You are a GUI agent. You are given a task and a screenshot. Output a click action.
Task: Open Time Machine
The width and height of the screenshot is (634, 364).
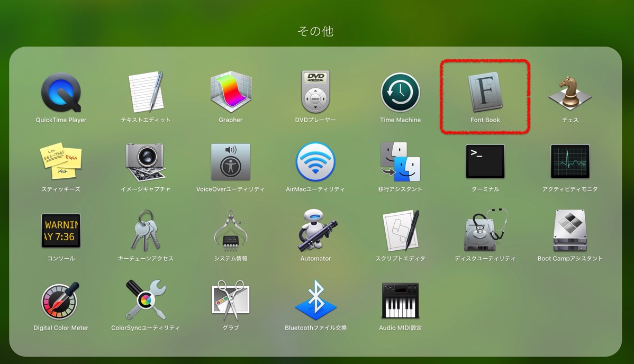click(x=400, y=93)
